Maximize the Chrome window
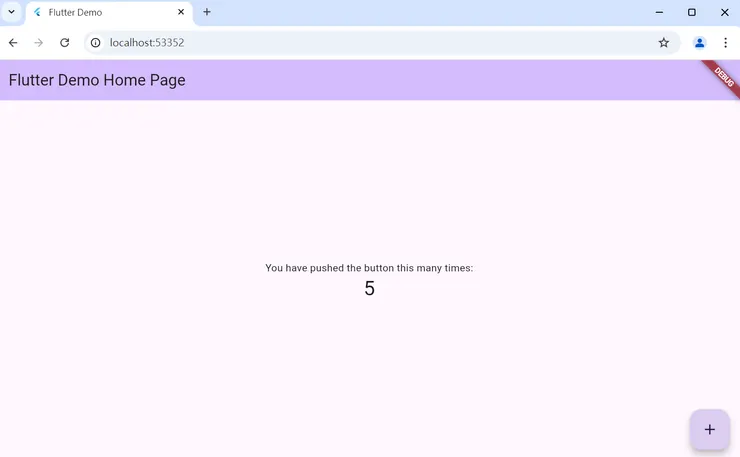Screen dimensions: 740x457 click(x=691, y=12)
